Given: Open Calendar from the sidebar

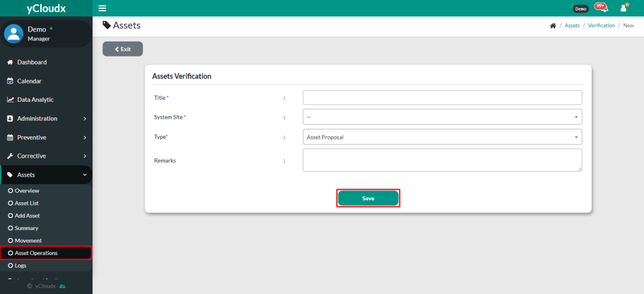Looking at the screenshot, I should point(29,81).
